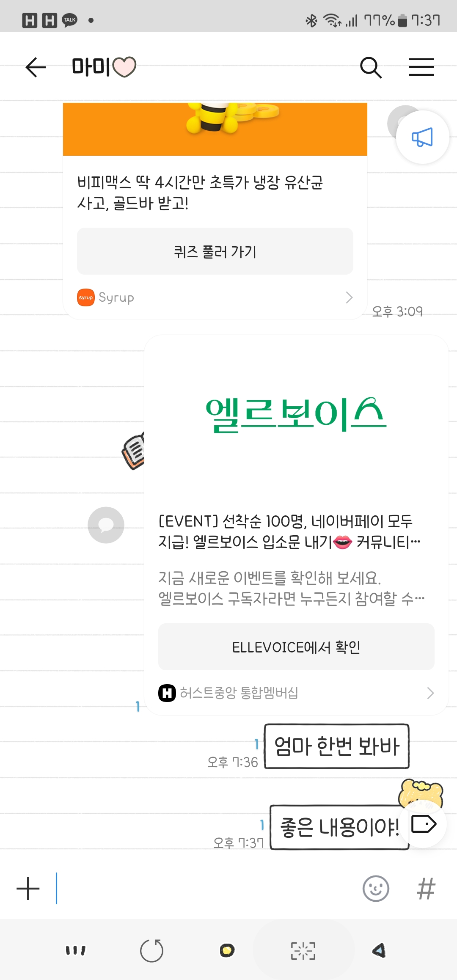Viewport: 457px width, 980px height.
Task: Tap the 퀴즈 풀러 가기 button
Action: point(215,251)
